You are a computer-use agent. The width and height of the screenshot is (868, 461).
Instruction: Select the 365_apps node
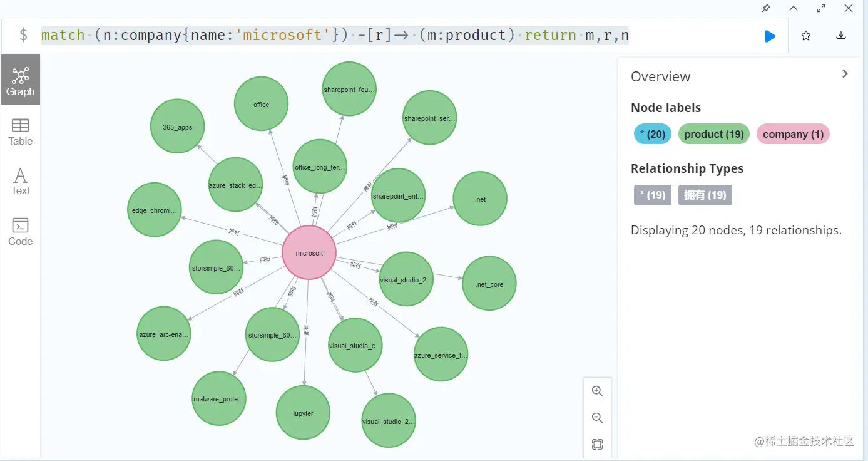[x=178, y=127]
